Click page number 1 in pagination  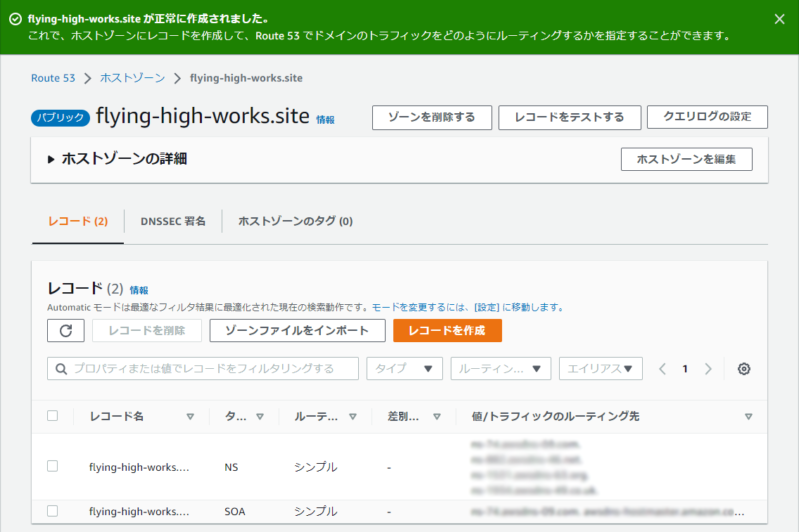685,369
